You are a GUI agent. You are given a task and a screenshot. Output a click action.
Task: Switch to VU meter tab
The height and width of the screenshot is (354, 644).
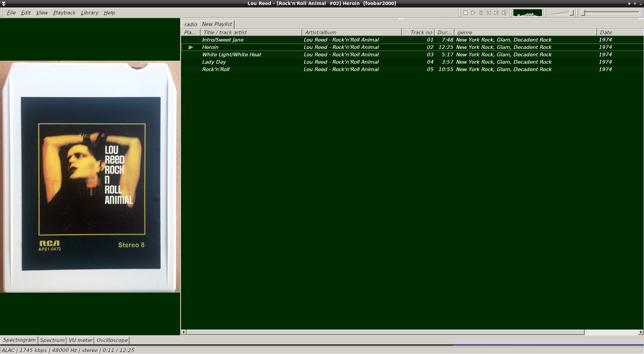coord(80,340)
